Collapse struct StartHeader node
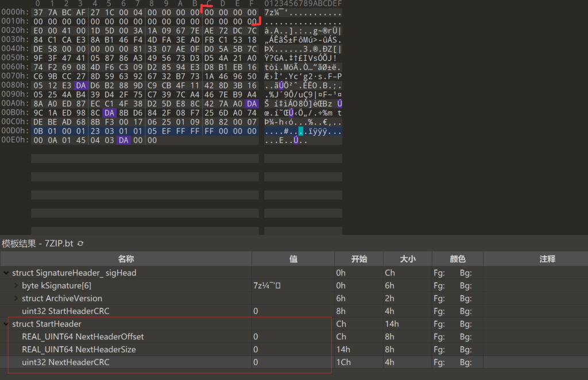This screenshot has width=588, height=380. [x=6, y=324]
